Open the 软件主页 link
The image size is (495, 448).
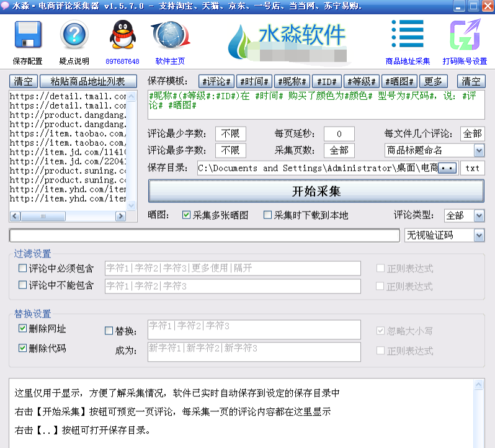click(x=170, y=61)
